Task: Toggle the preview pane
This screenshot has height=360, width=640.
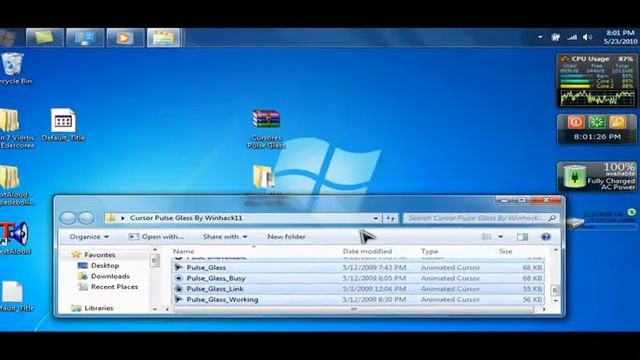Action: pyautogui.click(x=522, y=237)
